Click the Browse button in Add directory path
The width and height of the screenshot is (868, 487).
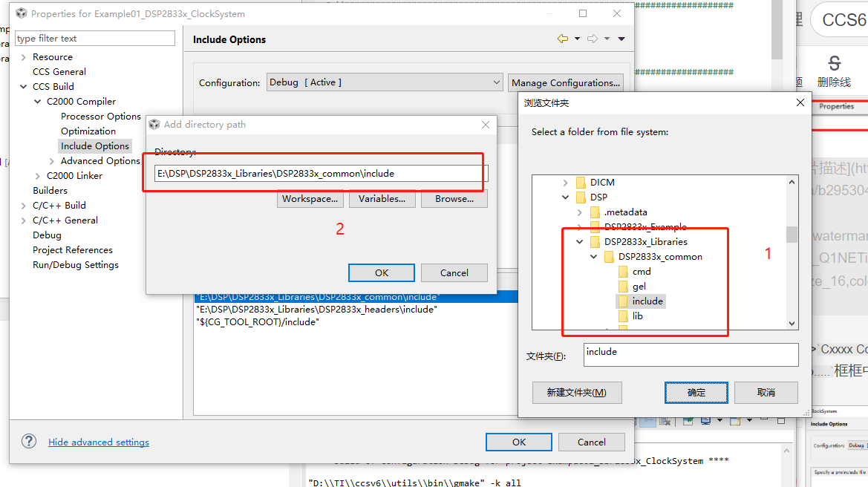point(454,199)
